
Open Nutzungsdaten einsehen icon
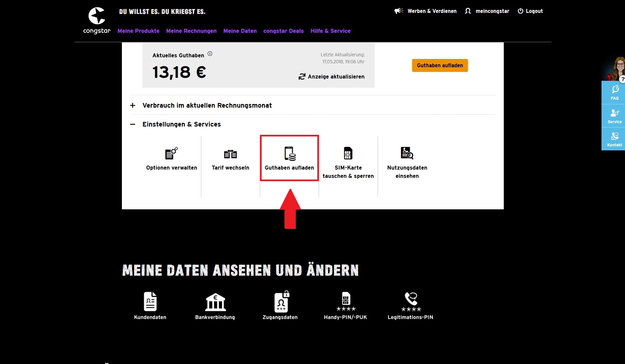407,153
